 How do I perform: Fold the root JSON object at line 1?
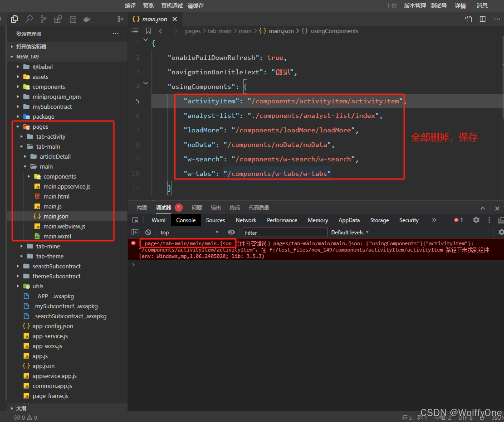tap(146, 40)
